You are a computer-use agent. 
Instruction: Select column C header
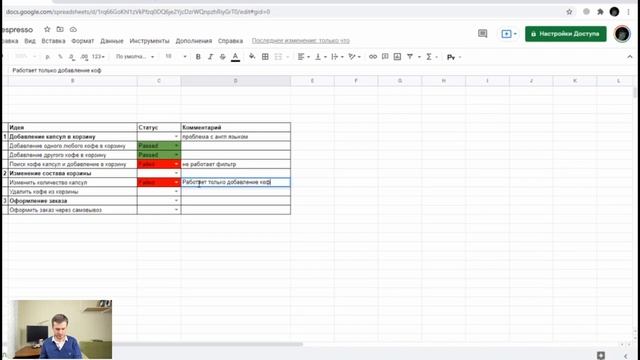coord(159,81)
